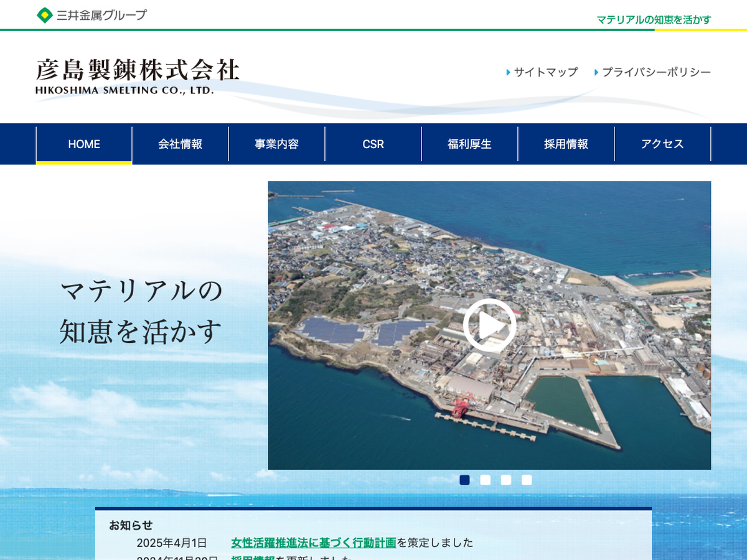
Task: Click the arrow icon before プライバシーポリシー
Action: click(x=596, y=72)
